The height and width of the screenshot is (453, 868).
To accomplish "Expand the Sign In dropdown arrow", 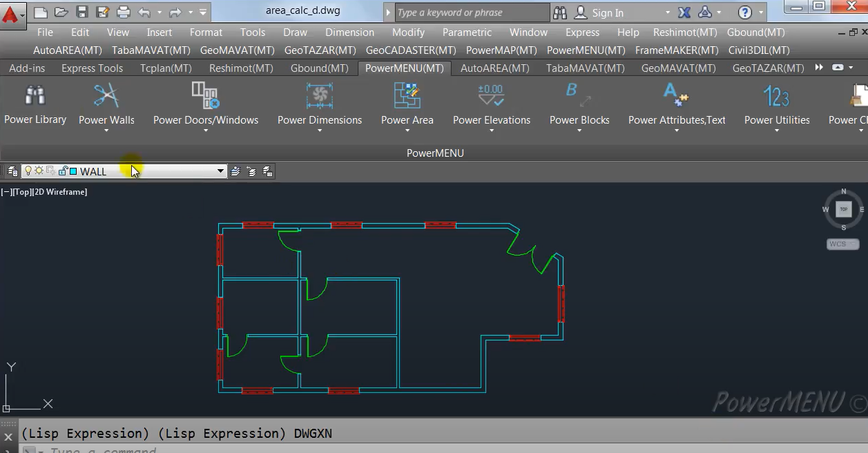I will 668,12.
